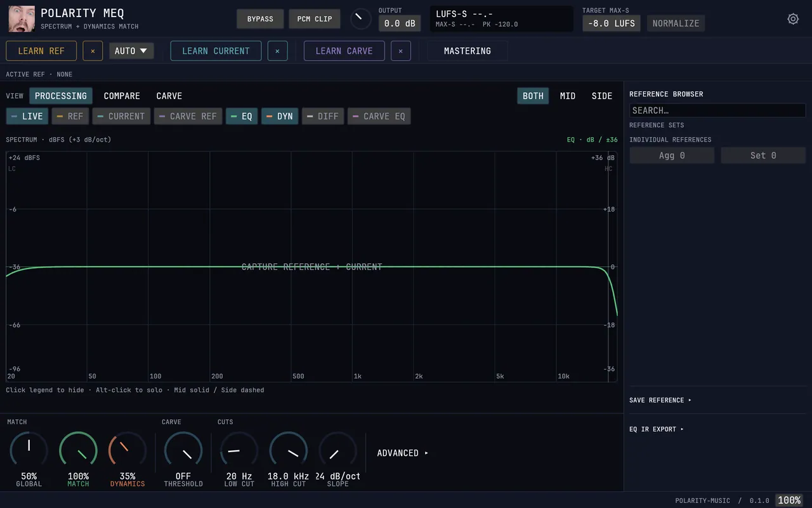Click the Learn Current button
Image resolution: width=812 pixels, height=508 pixels.
pyautogui.click(x=216, y=51)
